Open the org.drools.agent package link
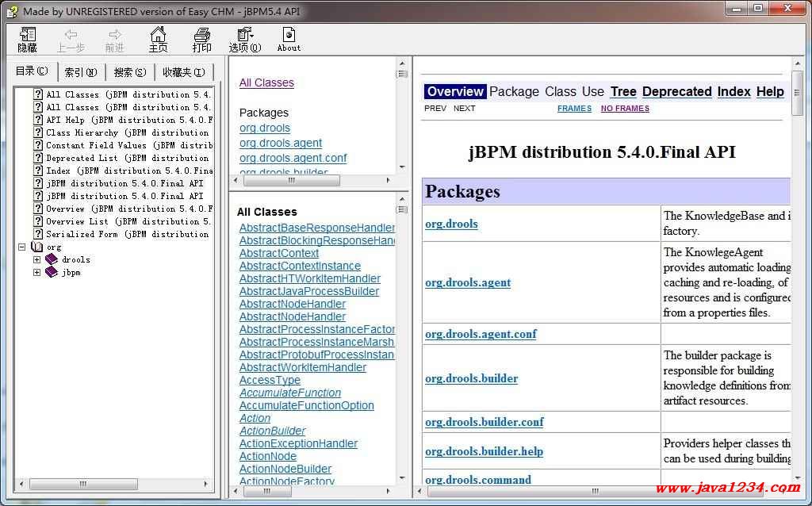The width and height of the screenshot is (812, 506). point(281,143)
